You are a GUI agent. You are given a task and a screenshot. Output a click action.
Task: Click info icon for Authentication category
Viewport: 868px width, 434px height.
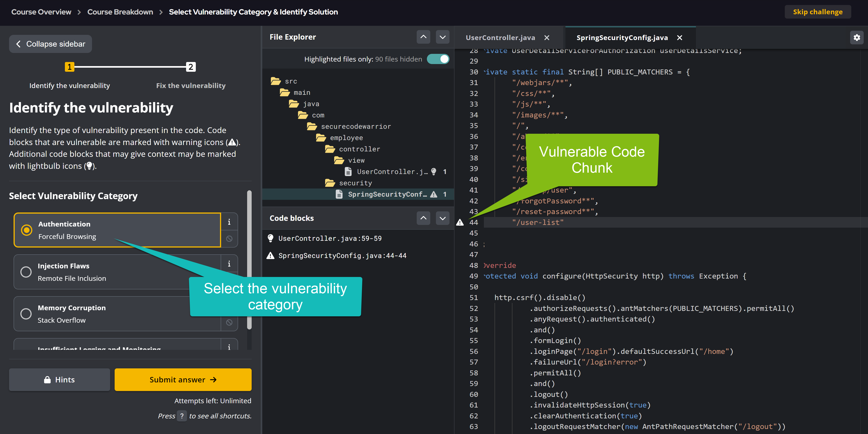pos(229,222)
